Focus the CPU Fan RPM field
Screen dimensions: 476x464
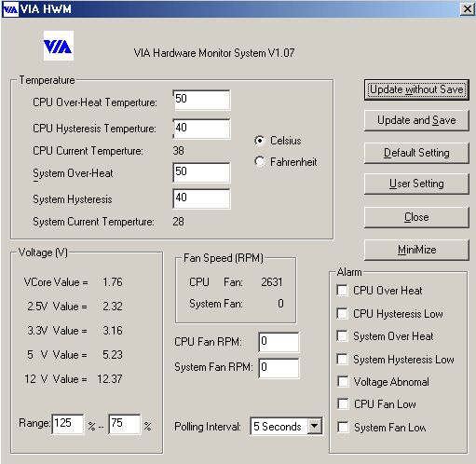click(x=279, y=342)
